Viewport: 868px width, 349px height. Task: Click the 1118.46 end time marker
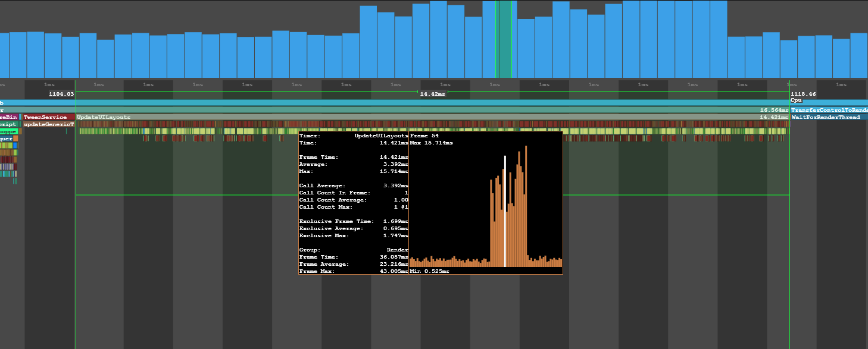pos(802,94)
